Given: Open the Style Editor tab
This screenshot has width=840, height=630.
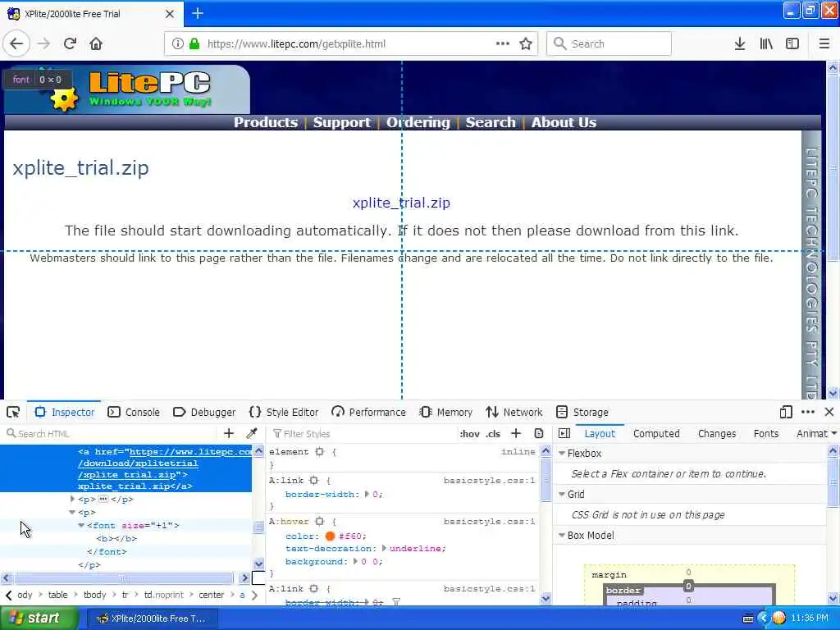Looking at the screenshot, I should pos(284,412).
